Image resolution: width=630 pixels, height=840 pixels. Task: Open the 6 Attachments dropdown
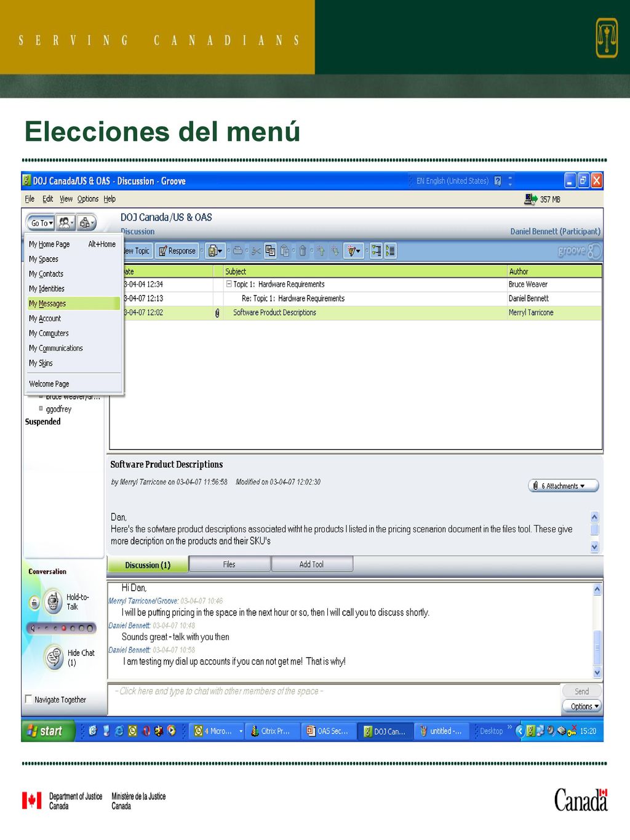pos(563,486)
